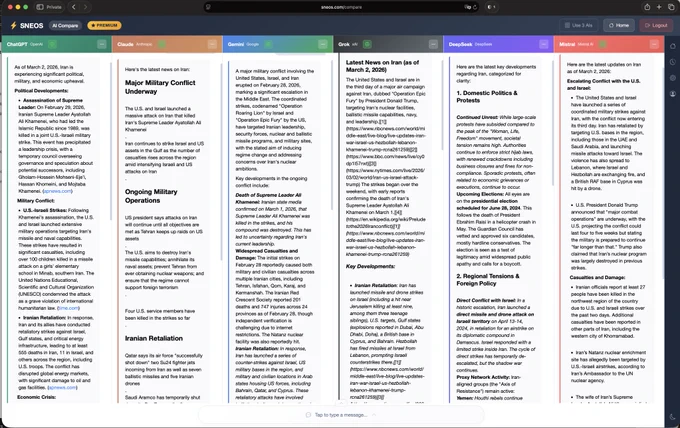Collapse the Grok column with minus button

[x=433, y=44]
